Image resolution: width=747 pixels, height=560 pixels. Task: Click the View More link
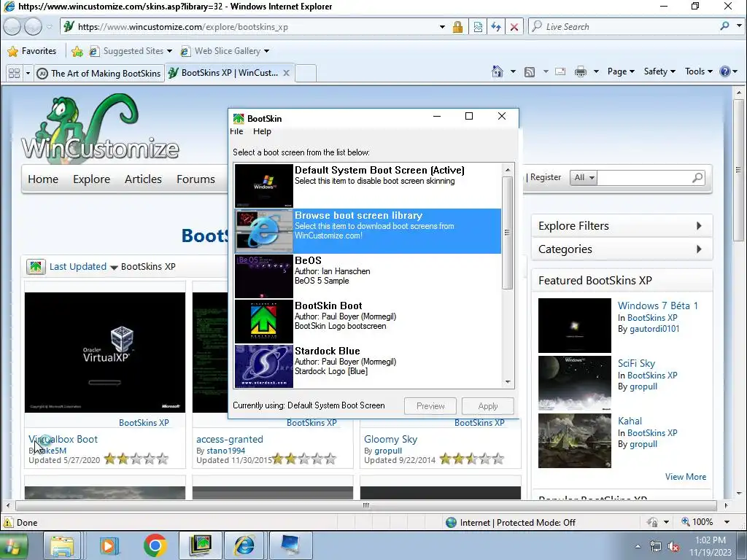686,477
